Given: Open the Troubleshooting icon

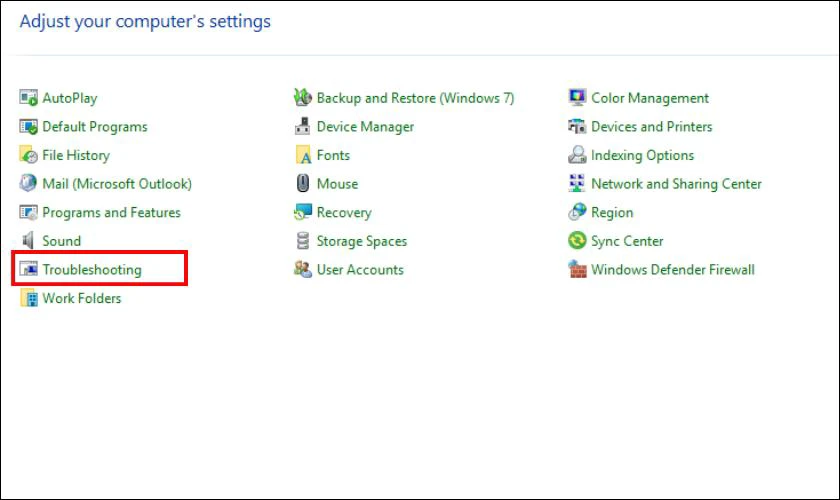Looking at the screenshot, I should [x=28, y=269].
